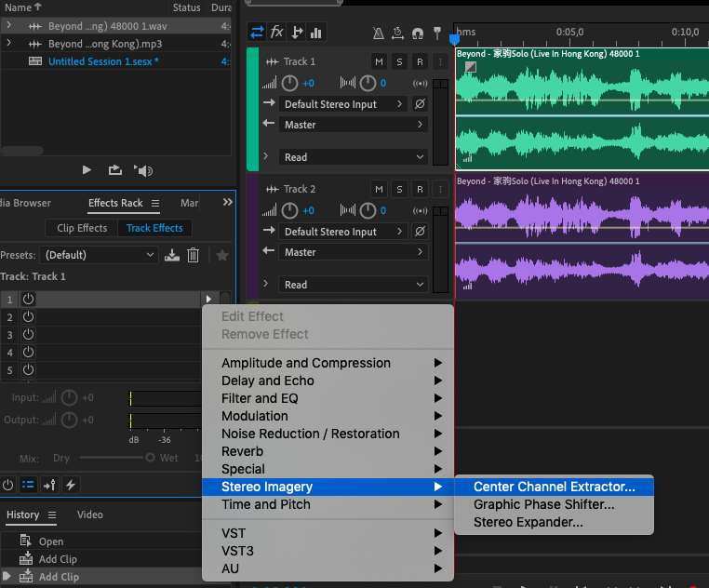This screenshot has width=709, height=588.
Task: Switch to the Clip Effects button
Action: 82,228
